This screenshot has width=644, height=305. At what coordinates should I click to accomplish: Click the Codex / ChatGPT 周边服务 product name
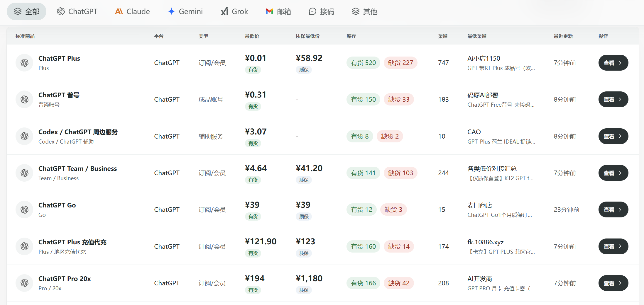click(x=78, y=132)
